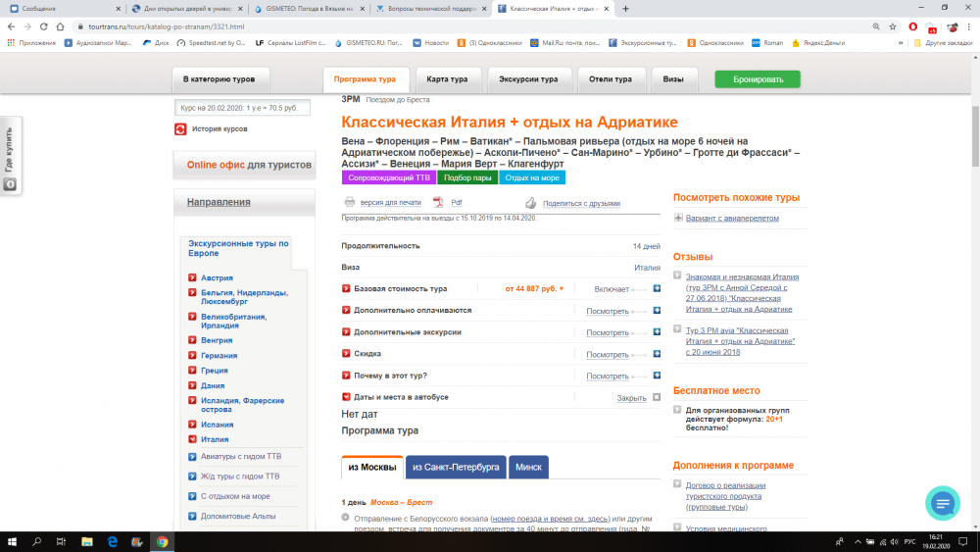Click the plus icon beside Вариант с авиаперелетом

point(678,218)
